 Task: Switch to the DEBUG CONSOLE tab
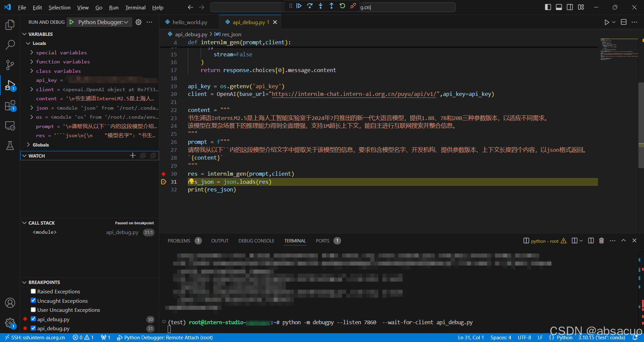(x=256, y=241)
